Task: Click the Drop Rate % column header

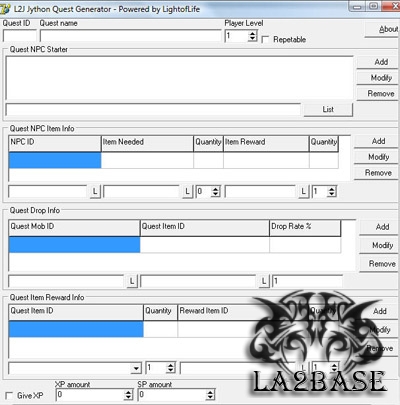Action: pos(305,228)
